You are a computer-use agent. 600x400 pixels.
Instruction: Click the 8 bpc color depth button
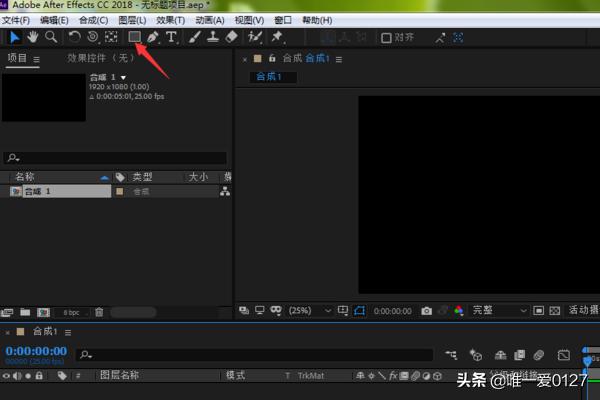pyautogui.click(x=71, y=312)
